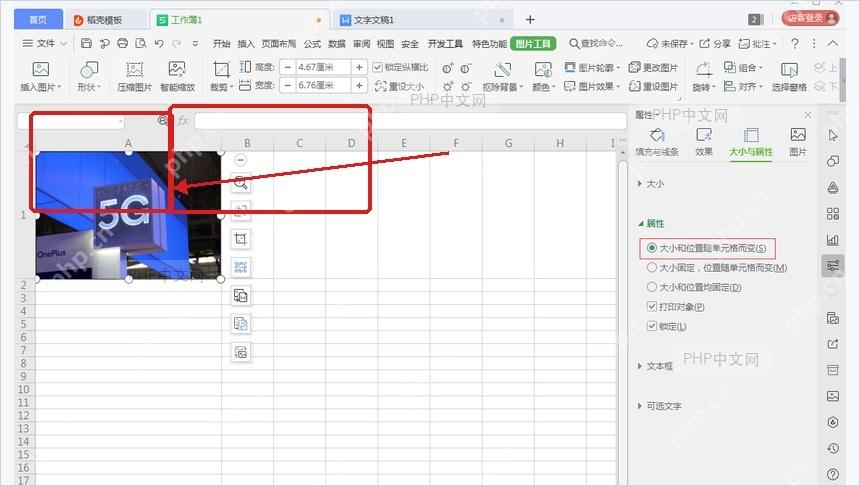Click the Compress Picture icon

[x=134, y=70]
